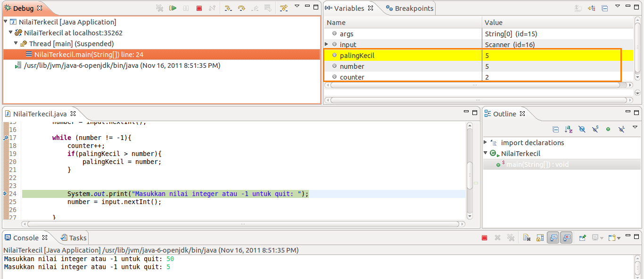Click Remove Launch in Console toolbar
This screenshot has width=644, height=279.
[x=497, y=238]
